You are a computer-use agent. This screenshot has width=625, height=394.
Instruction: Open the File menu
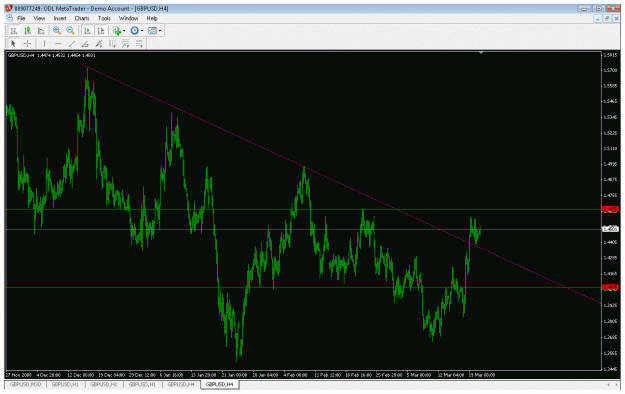click(x=21, y=18)
